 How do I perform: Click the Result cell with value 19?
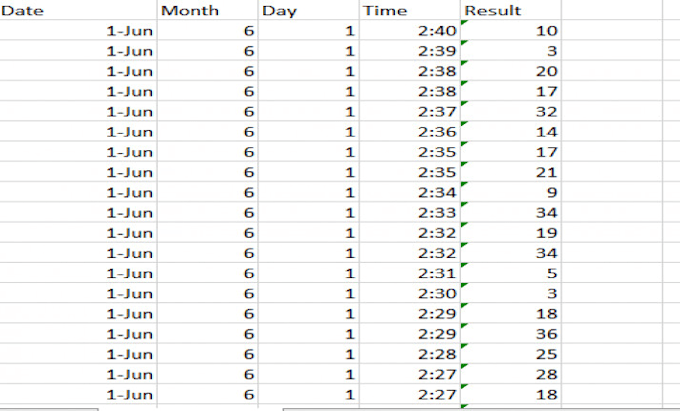pos(511,232)
